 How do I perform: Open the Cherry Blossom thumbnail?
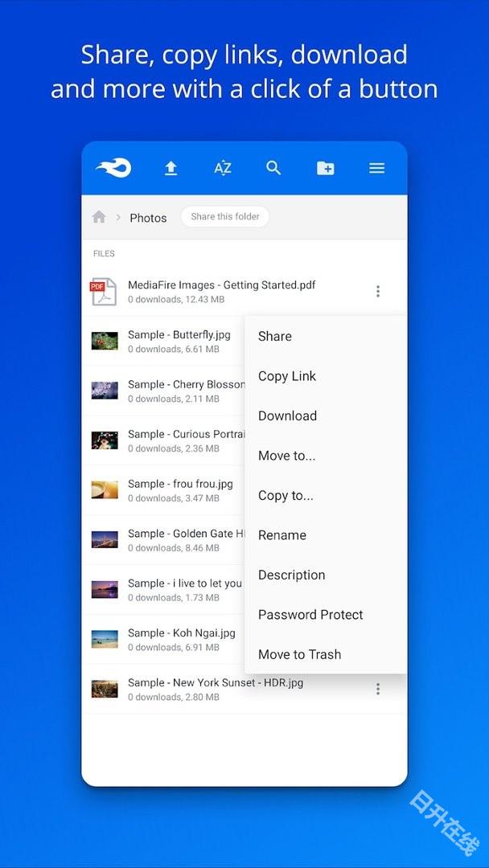pyautogui.click(x=105, y=391)
